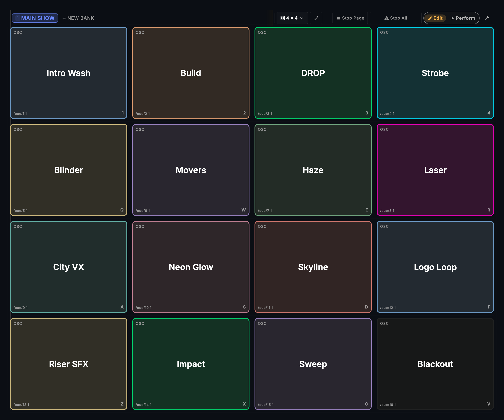
Task: Trigger the DROP pad
Action: pyautogui.click(x=313, y=73)
